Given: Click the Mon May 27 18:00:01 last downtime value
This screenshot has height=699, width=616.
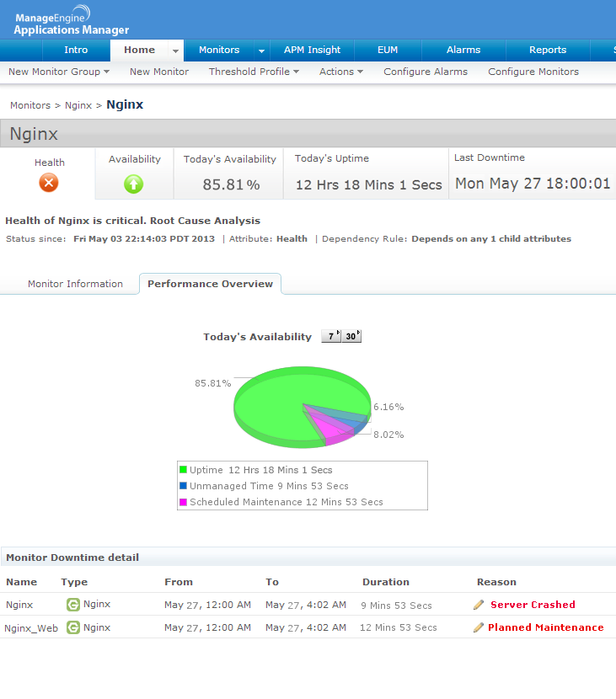Looking at the screenshot, I should [533, 184].
